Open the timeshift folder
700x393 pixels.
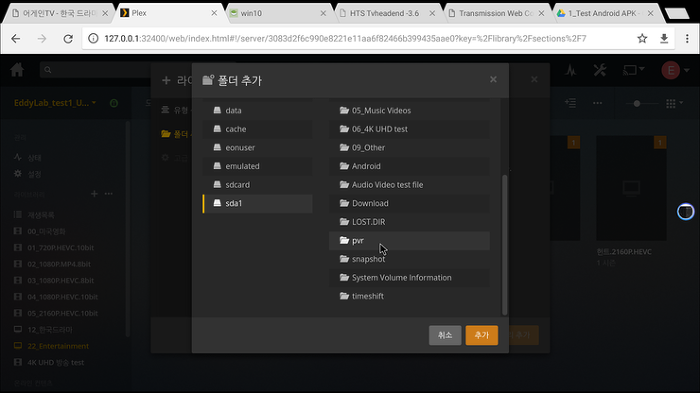click(409, 296)
